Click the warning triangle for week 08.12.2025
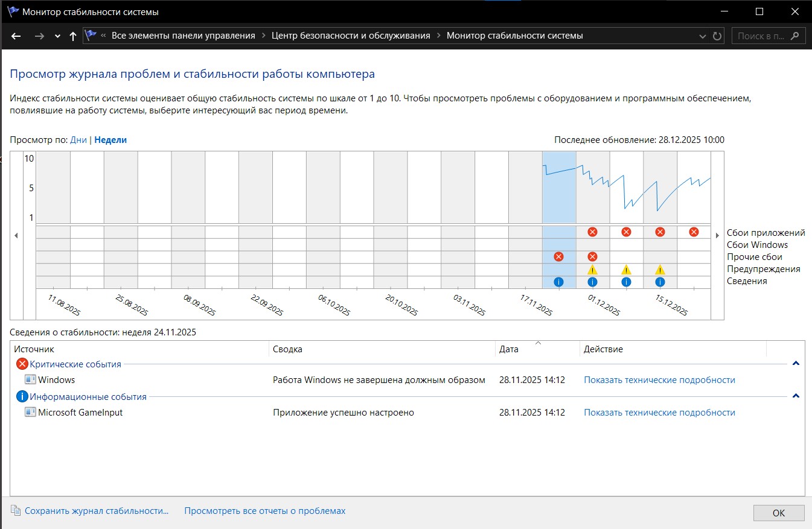Image resolution: width=812 pixels, height=529 pixels. pos(626,270)
